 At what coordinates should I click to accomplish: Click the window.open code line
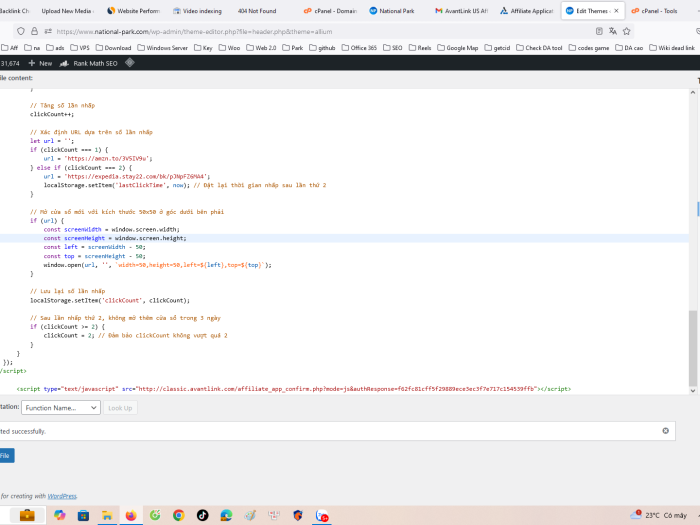coord(158,265)
